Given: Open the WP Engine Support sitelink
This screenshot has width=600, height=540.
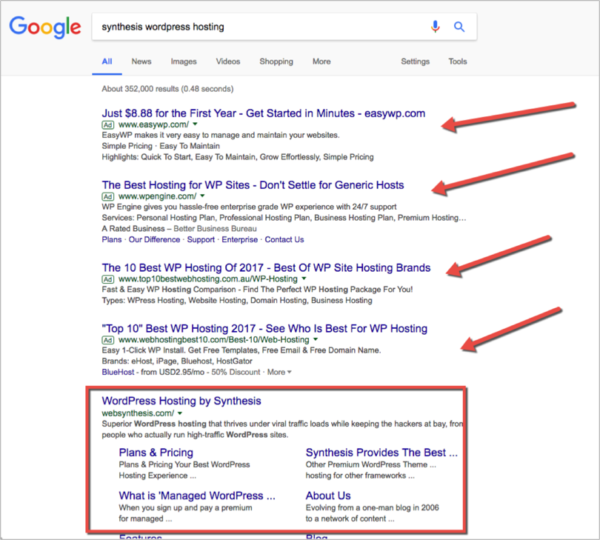Looking at the screenshot, I should click(201, 240).
